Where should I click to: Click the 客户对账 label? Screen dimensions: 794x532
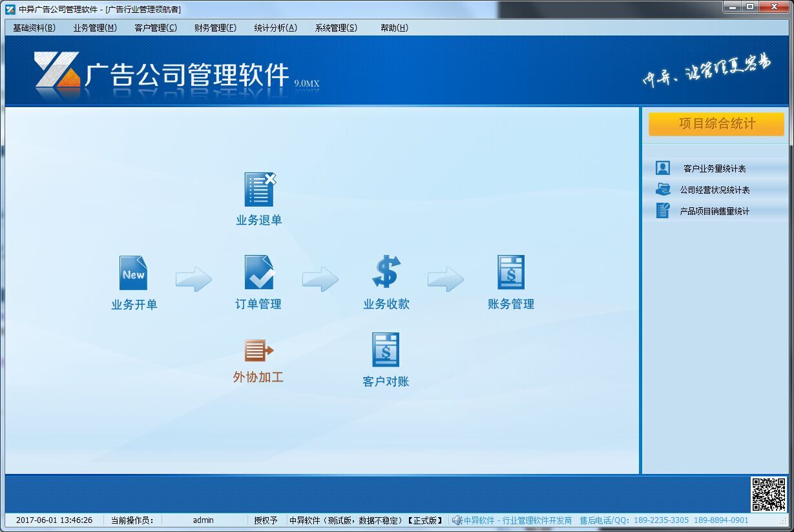coord(386,382)
